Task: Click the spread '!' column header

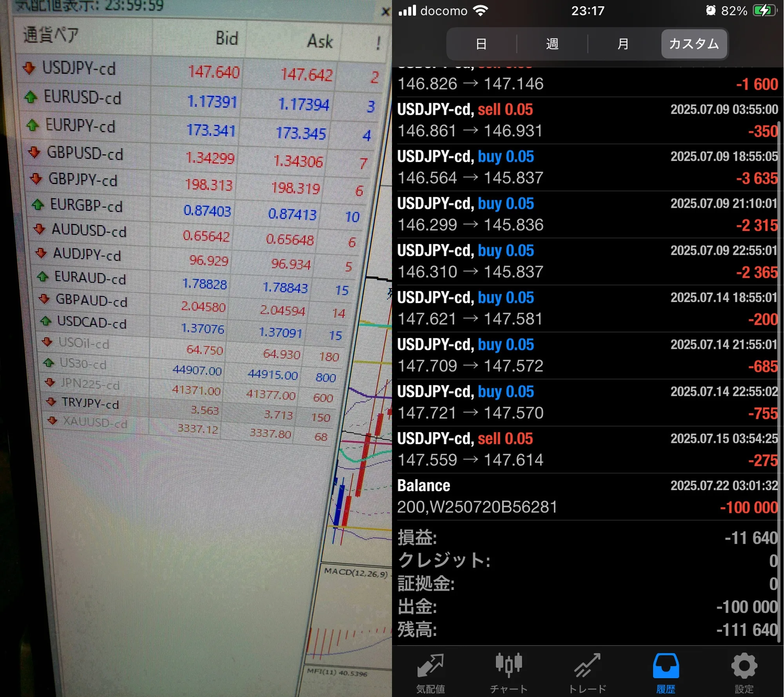Action: [378, 43]
